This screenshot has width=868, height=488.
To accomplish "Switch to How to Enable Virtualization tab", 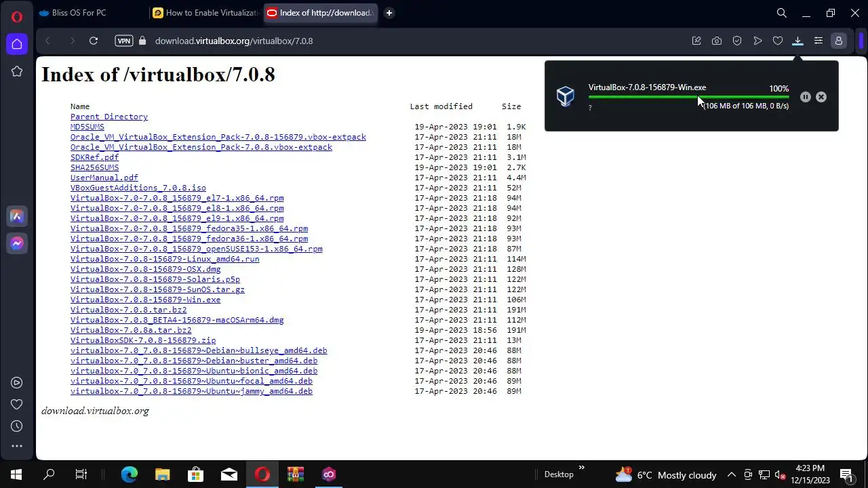I will 205,13.
